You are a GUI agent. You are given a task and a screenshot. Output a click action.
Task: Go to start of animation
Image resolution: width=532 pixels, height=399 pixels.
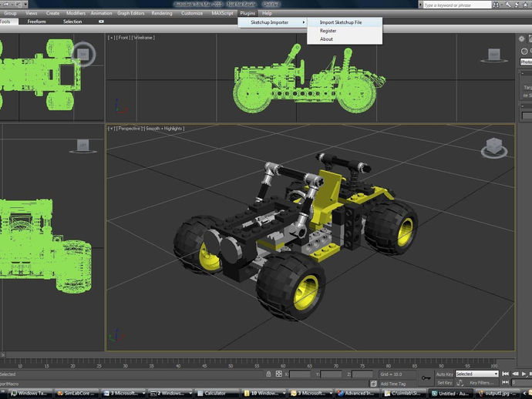point(505,374)
